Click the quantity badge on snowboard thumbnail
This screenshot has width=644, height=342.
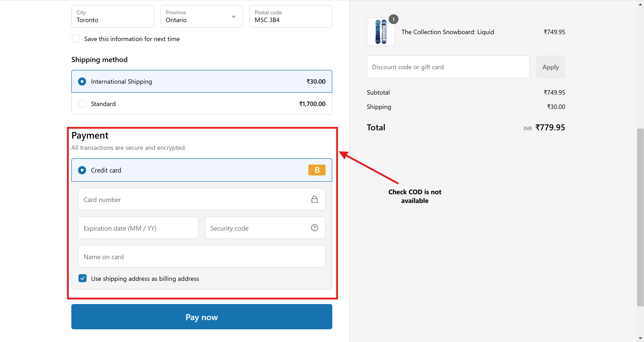393,19
